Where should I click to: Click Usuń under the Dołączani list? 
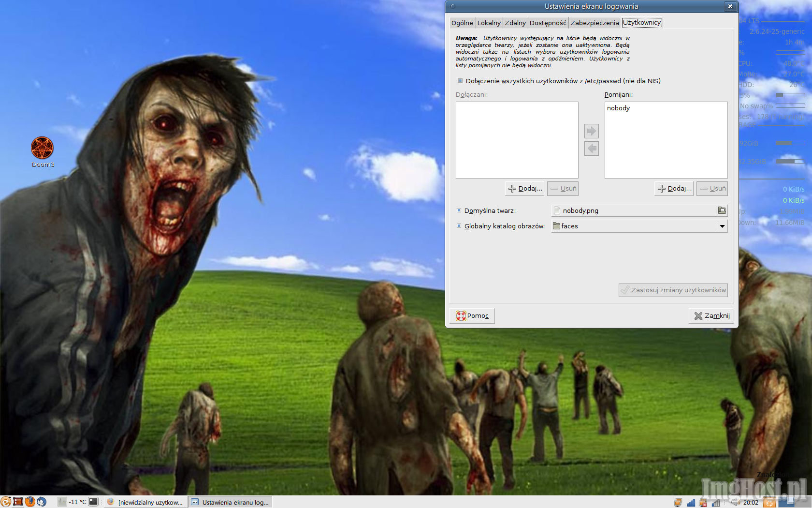(563, 188)
